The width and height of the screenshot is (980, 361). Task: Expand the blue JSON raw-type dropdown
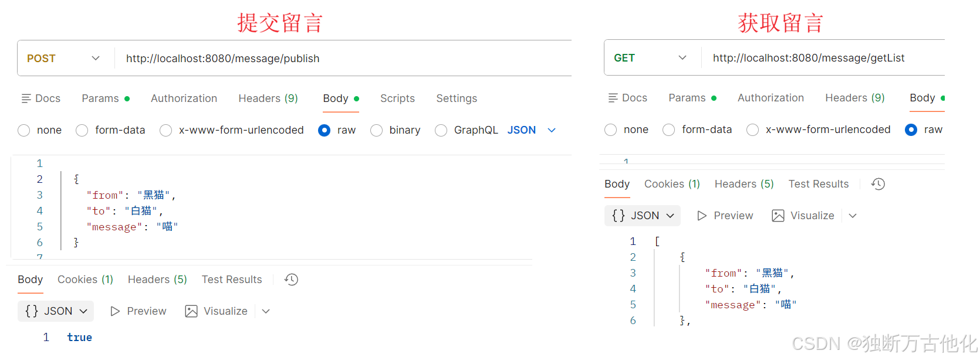click(551, 130)
